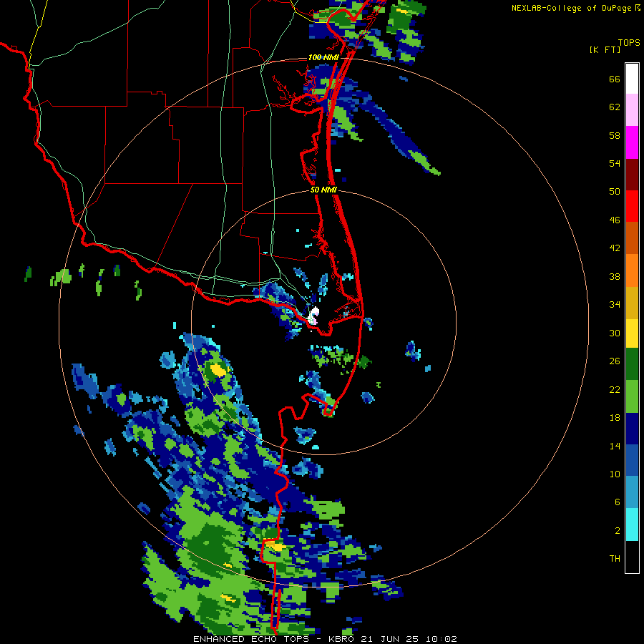Click the '21 JUN 25' date stamp
The width and height of the screenshot is (644, 644).
point(390,639)
